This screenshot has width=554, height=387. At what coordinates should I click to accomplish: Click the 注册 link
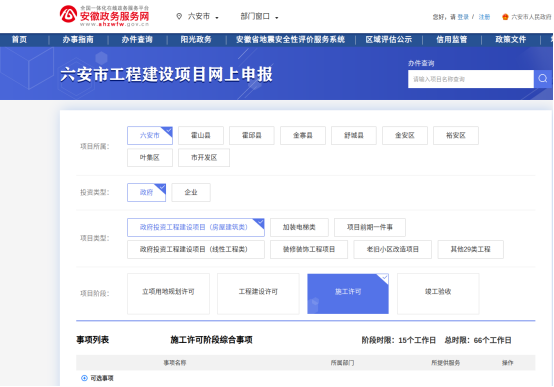click(x=484, y=17)
